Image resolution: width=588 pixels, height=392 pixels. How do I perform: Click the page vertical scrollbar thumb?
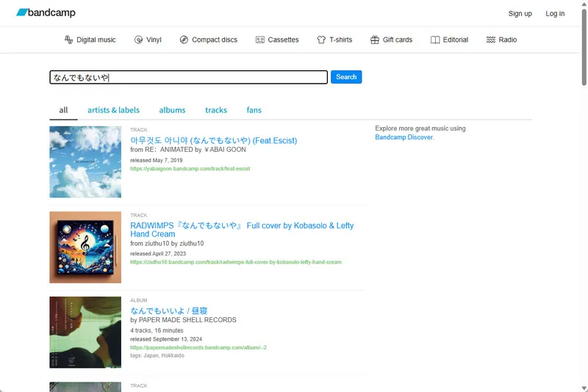[584, 47]
